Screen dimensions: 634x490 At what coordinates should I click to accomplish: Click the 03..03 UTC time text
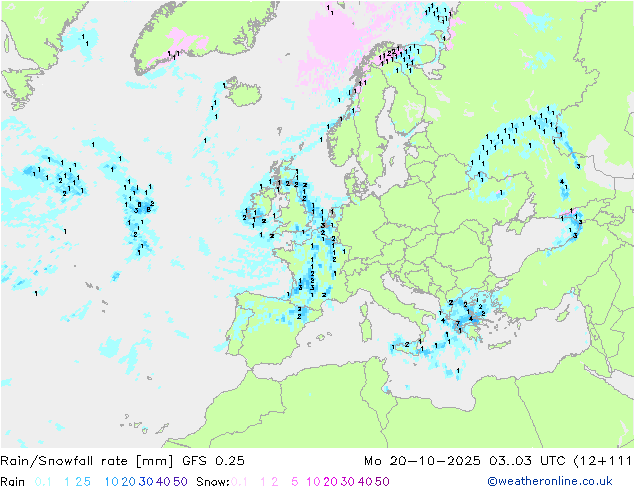point(527,461)
